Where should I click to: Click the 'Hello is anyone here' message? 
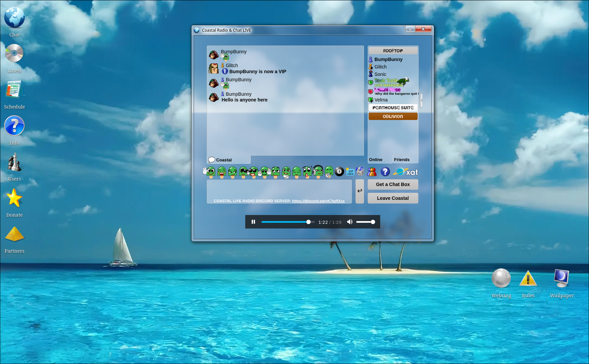coord(245,100)
